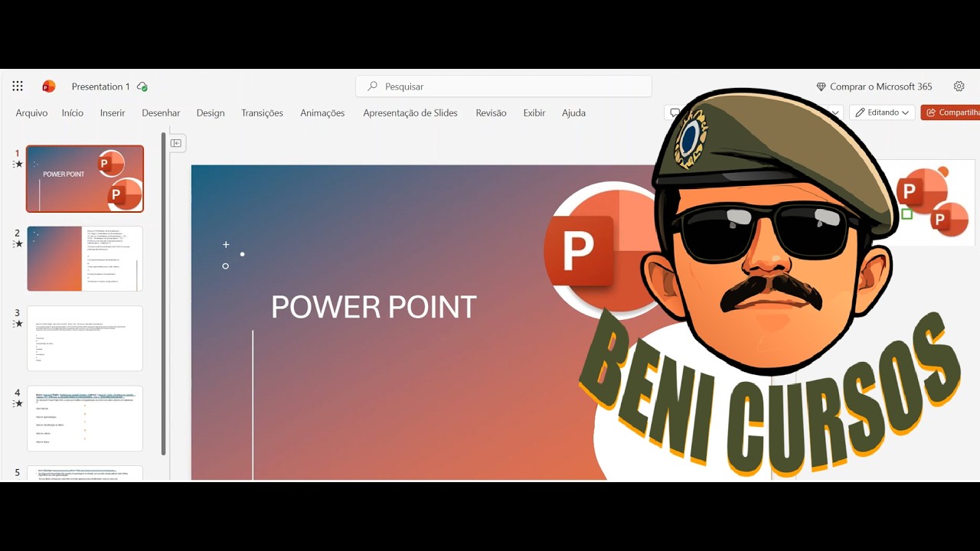Viewport: 980px width, 551px height.
Task: Select the partially visible slide 5 thumbnail
Action: [x=85, y=473]
